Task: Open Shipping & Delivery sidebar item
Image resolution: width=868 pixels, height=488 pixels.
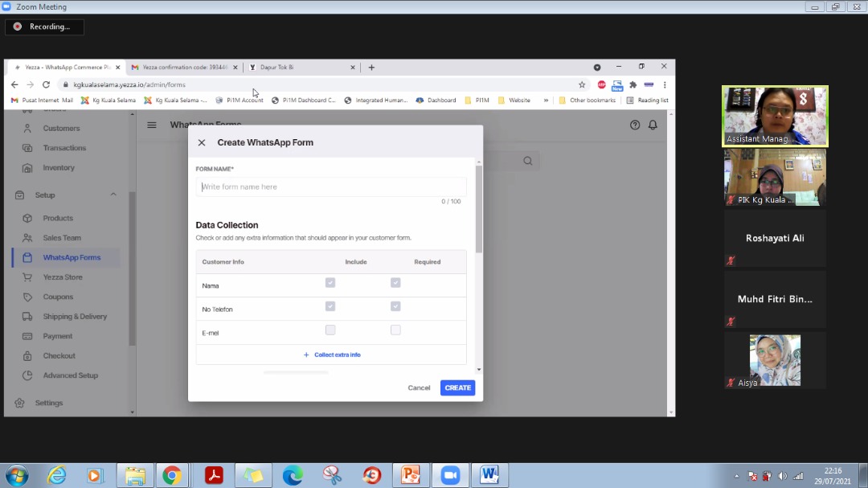Action: 75,316
